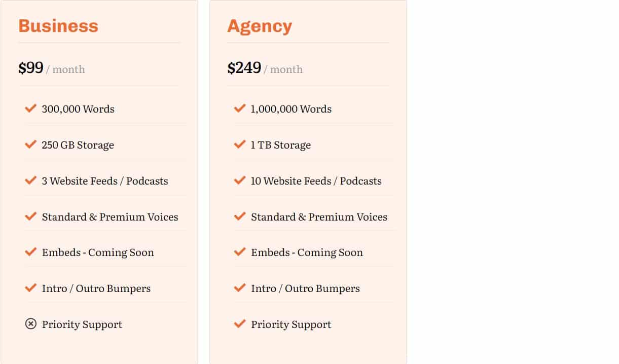Click the checkmark beside 3 Website Feeds / Podcasts

30,180
